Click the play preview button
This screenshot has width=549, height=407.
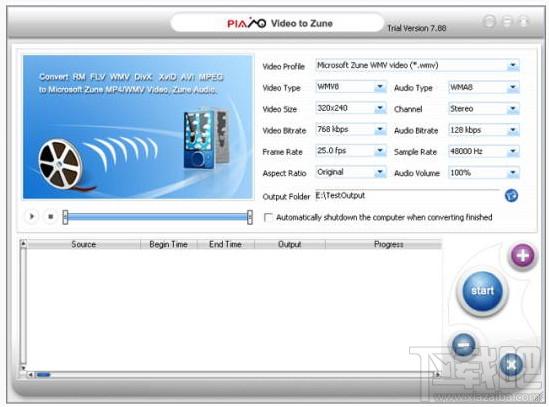31,216
